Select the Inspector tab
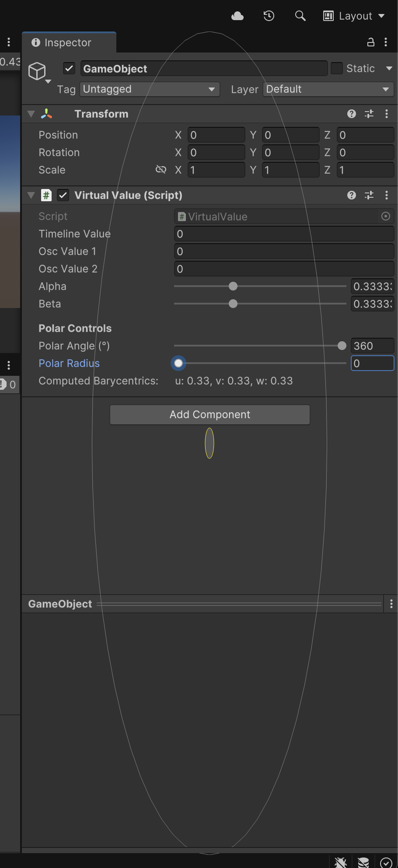This screenshot has height=868, width=398. [68, 42]
